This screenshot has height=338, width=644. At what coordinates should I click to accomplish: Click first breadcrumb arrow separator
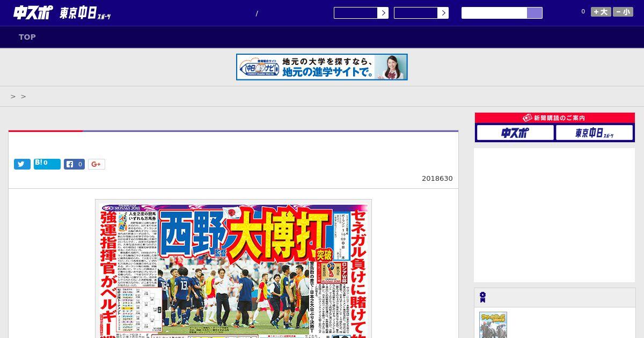tap(13, 97)
